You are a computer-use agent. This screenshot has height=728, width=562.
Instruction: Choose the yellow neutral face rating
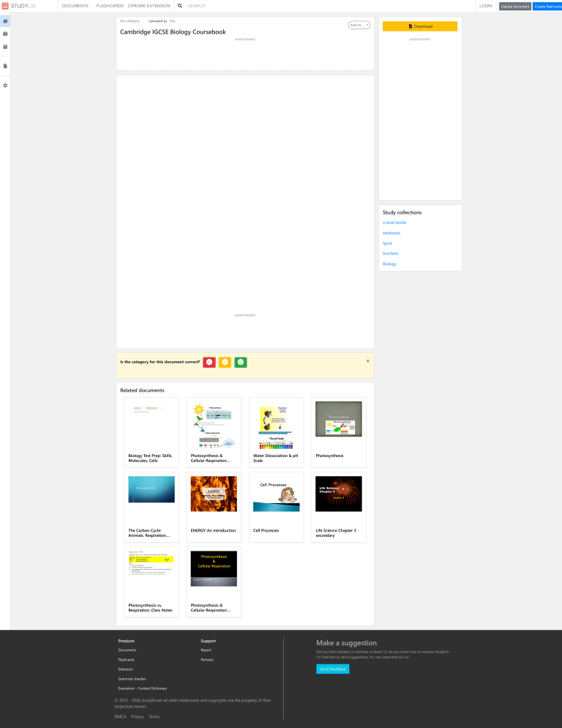225,362
